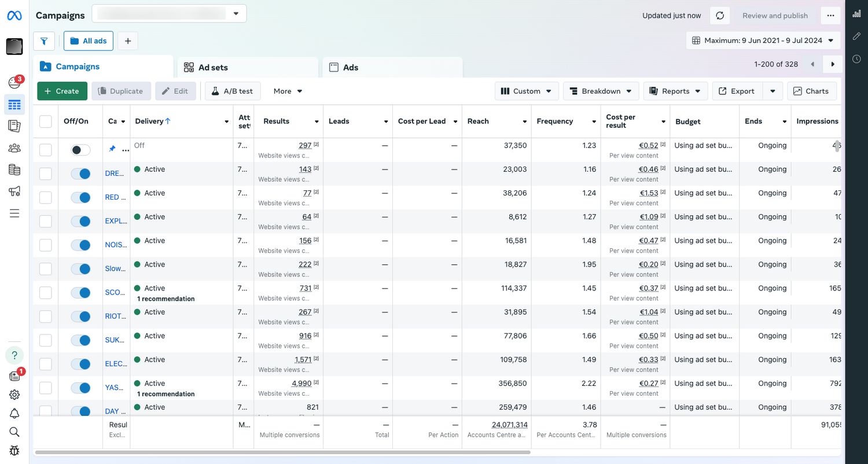
Task: Click the green Create button
Action: coord(62,91)
